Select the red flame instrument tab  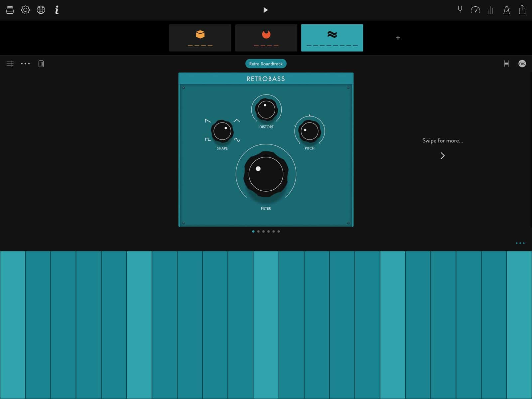(266, 38)
